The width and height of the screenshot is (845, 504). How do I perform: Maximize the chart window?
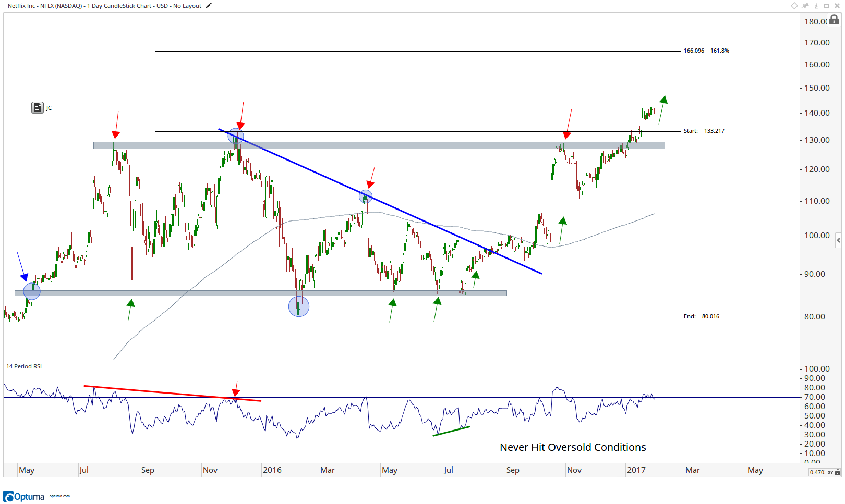click(826, 6)
